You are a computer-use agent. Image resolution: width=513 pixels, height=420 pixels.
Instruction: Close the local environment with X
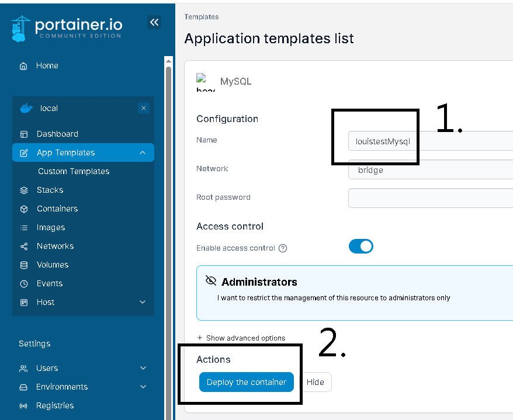[144, 108]
